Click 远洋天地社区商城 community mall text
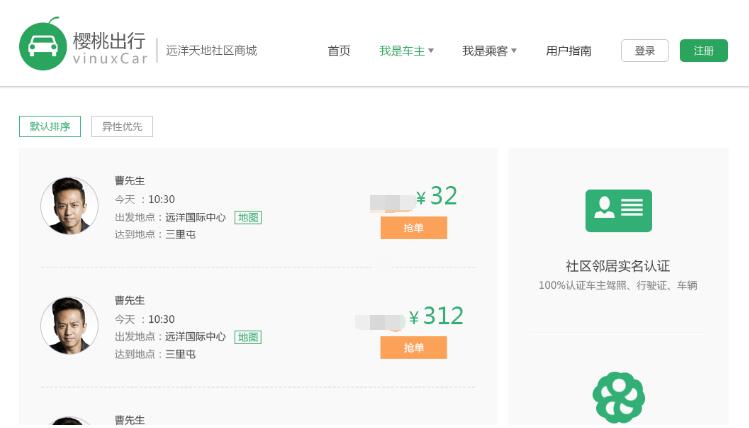The image size is (749, 428). pos(211,50)
